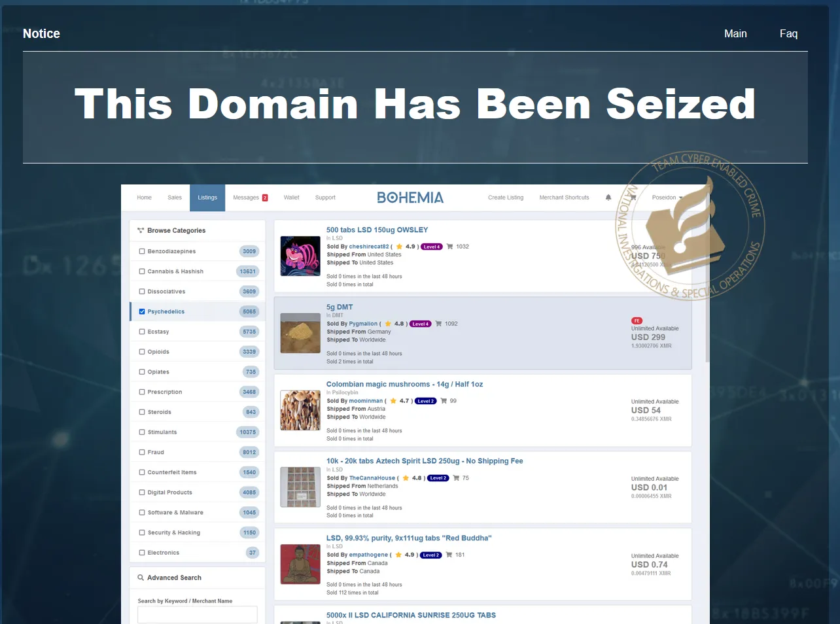Click the Level 2 badge next to TheCannaHouse
The height and width of the screenshot is (624, 840).
pyautogui.click(x=438, y=477)
